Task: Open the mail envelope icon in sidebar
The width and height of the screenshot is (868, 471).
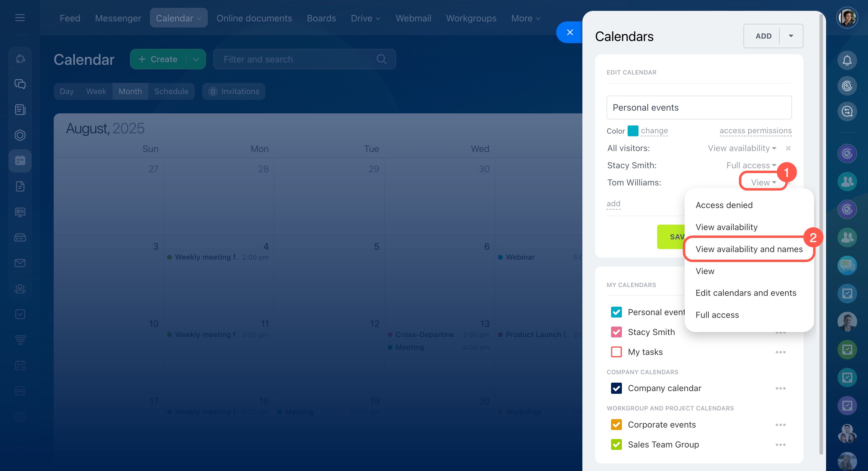Action: tap(20, 263)
